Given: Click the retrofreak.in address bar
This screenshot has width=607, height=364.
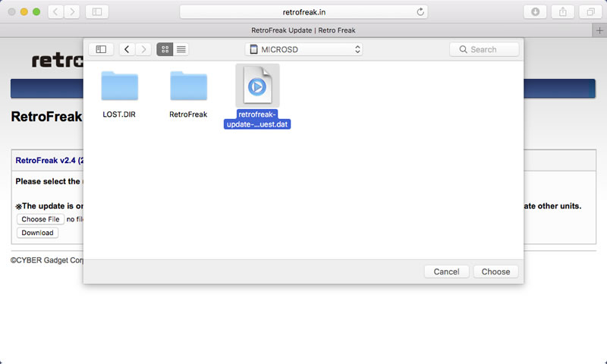Looking at the screenshot, I should [x=303, y=12].
